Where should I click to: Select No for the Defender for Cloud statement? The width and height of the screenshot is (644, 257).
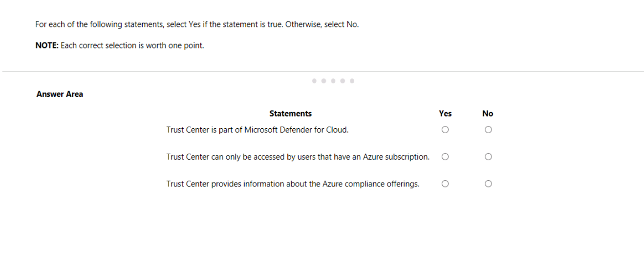point(488,130)
